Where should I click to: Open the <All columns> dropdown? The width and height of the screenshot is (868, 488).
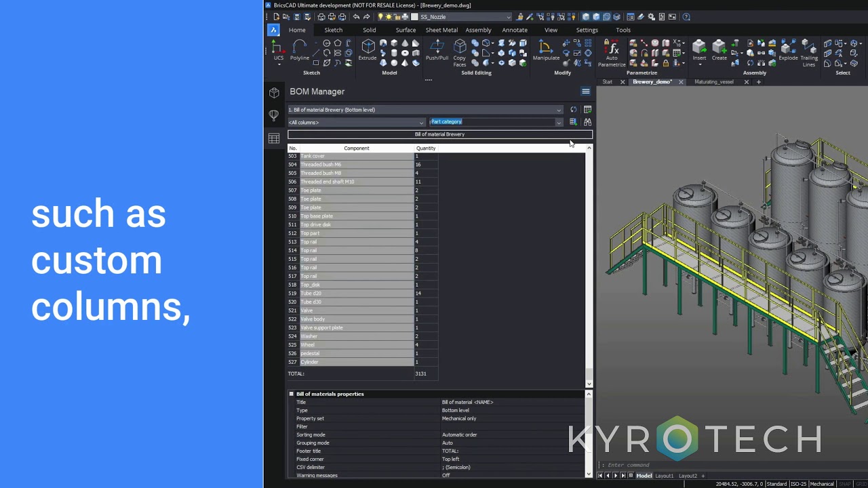421,123
